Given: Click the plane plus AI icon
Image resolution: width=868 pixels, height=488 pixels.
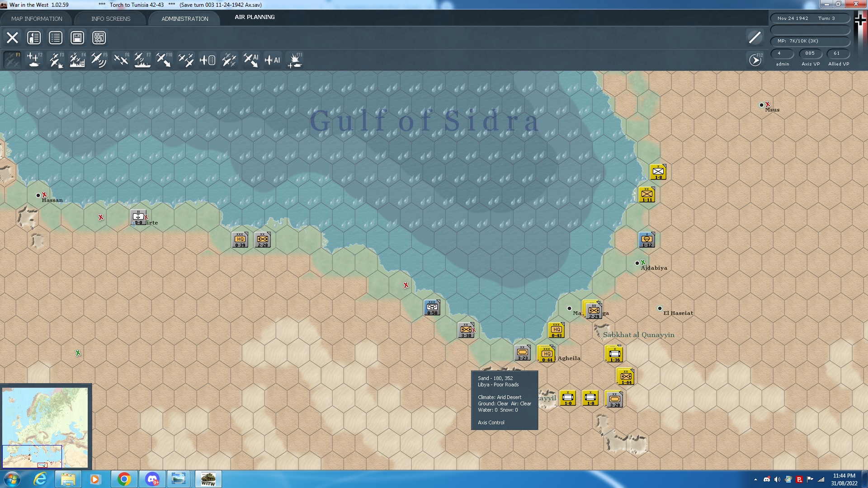Looking at the screenshot, I should point(273,60).
